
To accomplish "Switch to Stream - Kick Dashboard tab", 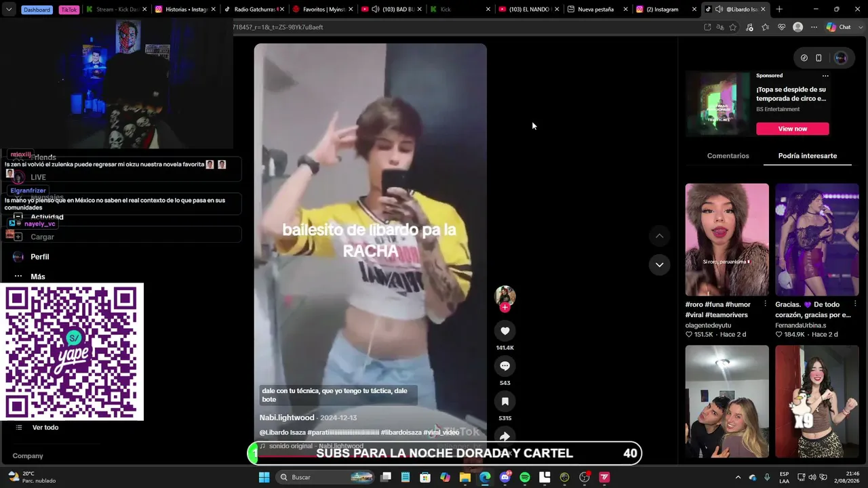I will (x=116, y=9).
